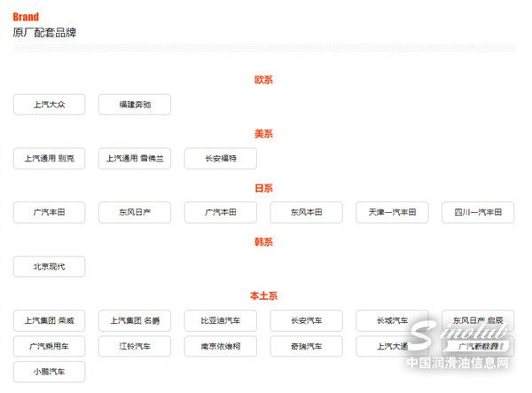Select the 南京依维柯 brand
Viewport: 532px width, 393px height.
point(221,347)
